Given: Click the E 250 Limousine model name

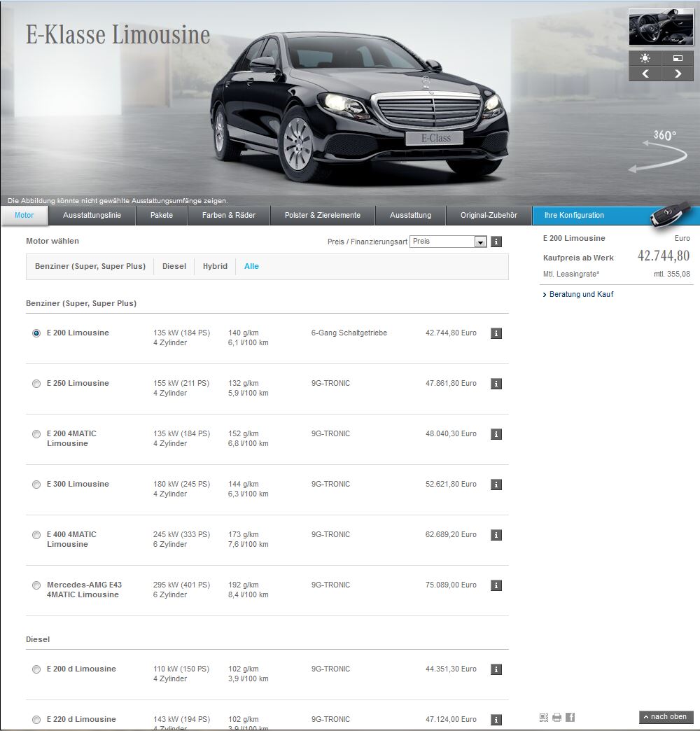Looking at the screenshot, I should 78,383.
